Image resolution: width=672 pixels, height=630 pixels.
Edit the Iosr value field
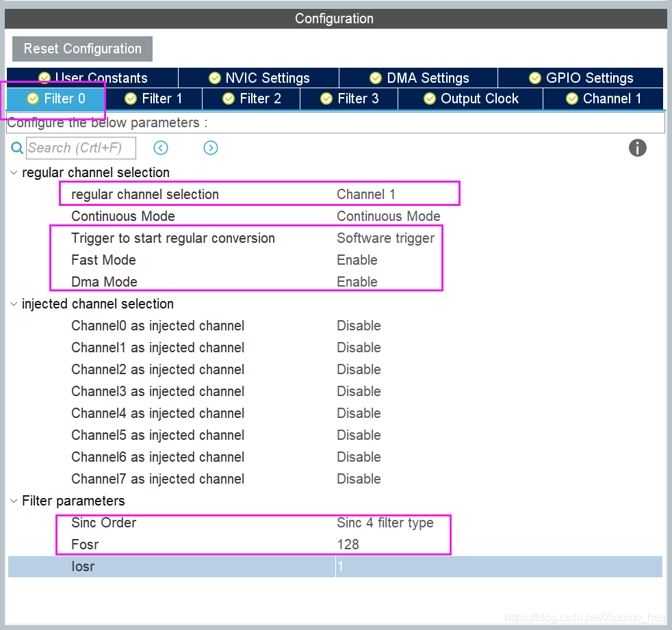[x=499, y=567]
